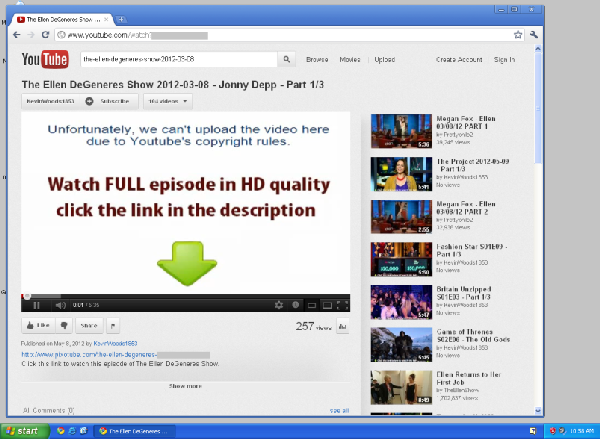The image size is (600, 439).
Task: Click Sign In
Action: (504, 60)
